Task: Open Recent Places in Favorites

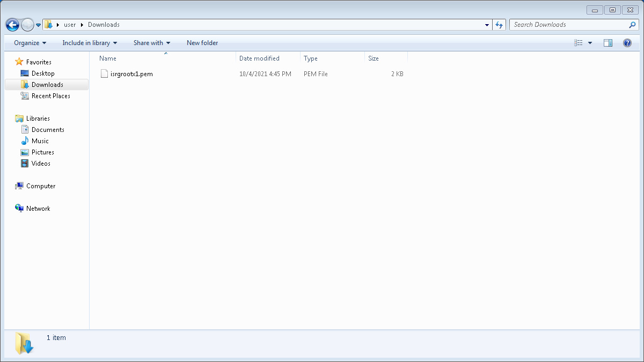Action: (x=51, y=96)
